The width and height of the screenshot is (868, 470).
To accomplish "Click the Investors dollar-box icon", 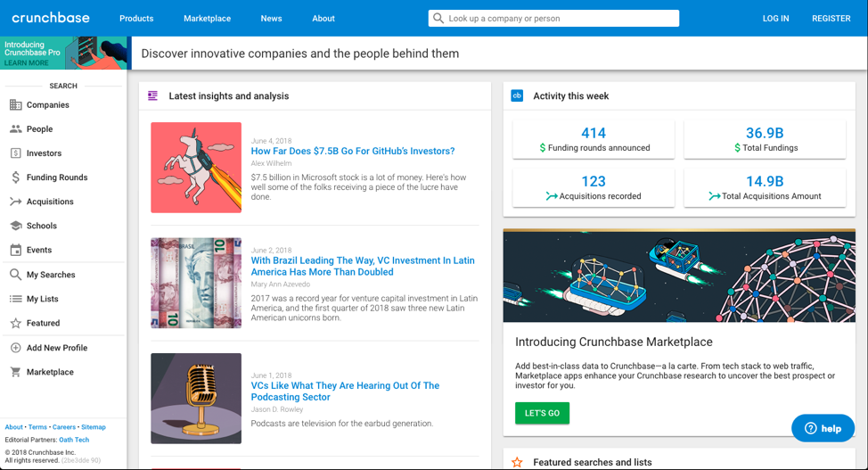I will pos(15,153).
